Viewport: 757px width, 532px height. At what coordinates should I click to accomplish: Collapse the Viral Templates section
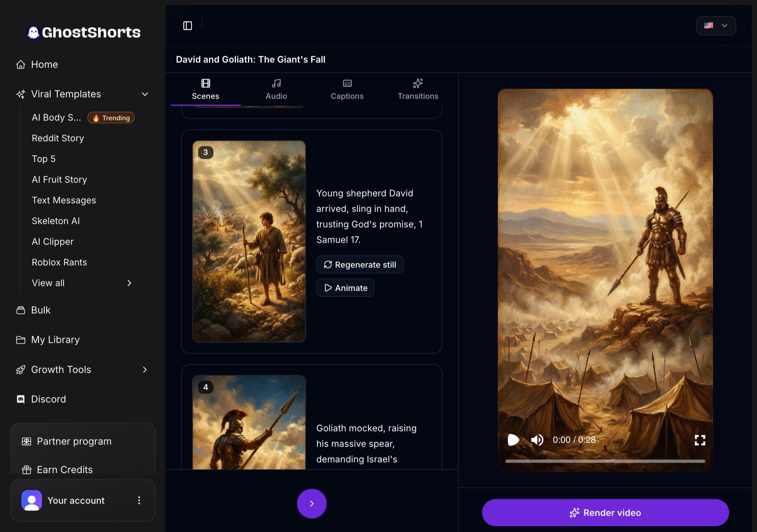click(x=145, y=94)
